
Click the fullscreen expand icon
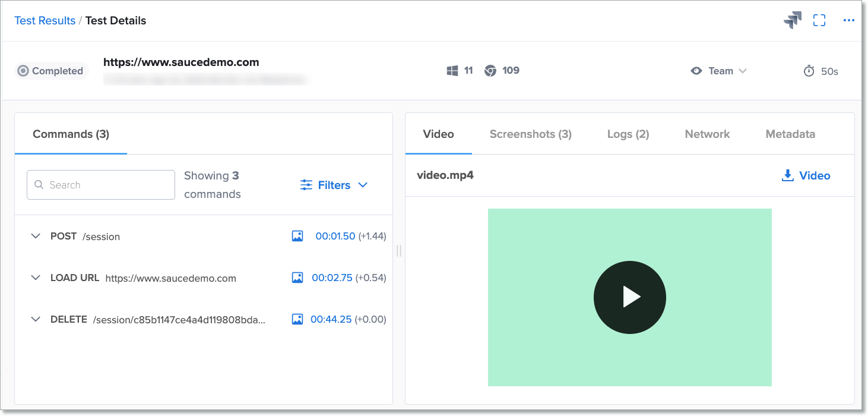click(819, 21)
